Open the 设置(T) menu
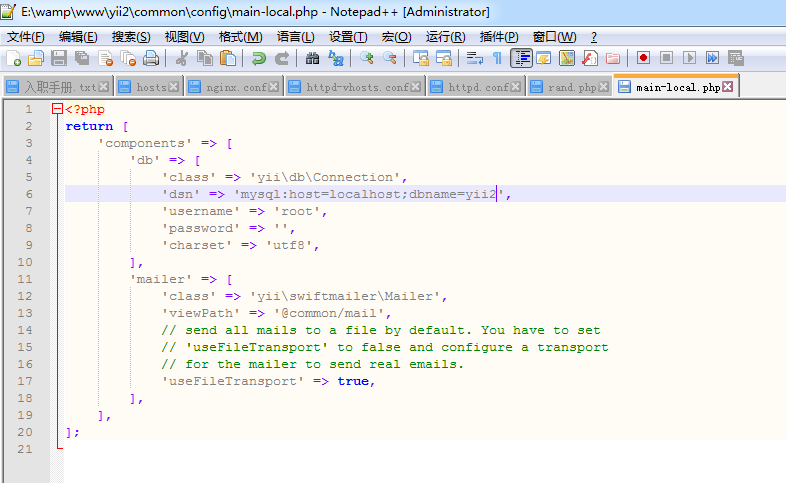 pos(348,37)
